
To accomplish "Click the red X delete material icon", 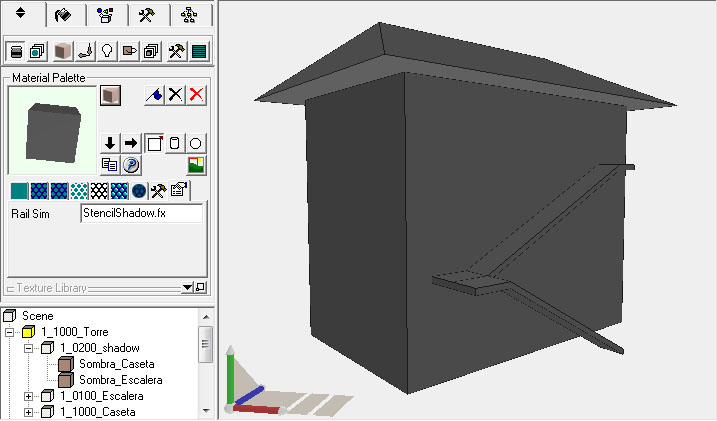I will pyautogui.click(x=197, y=94).
